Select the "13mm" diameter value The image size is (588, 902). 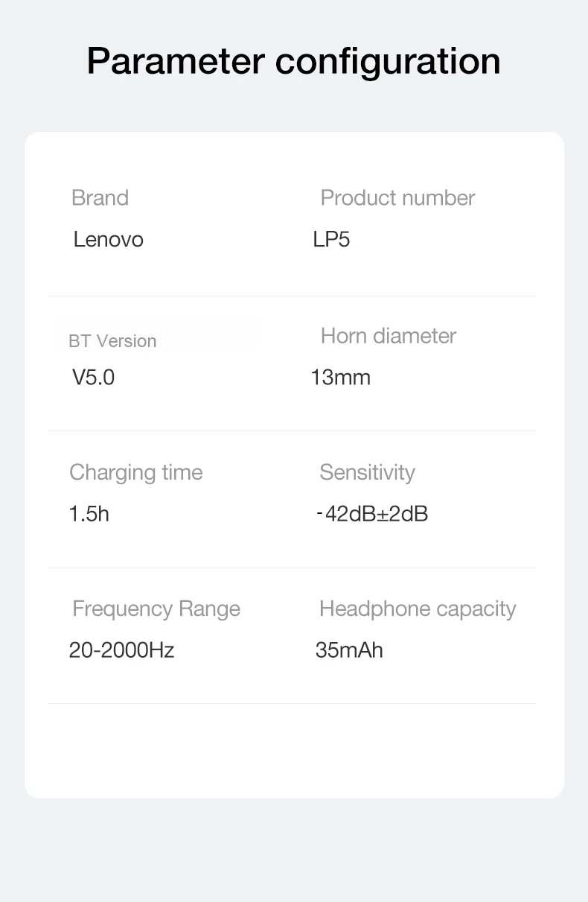[340, 378]
